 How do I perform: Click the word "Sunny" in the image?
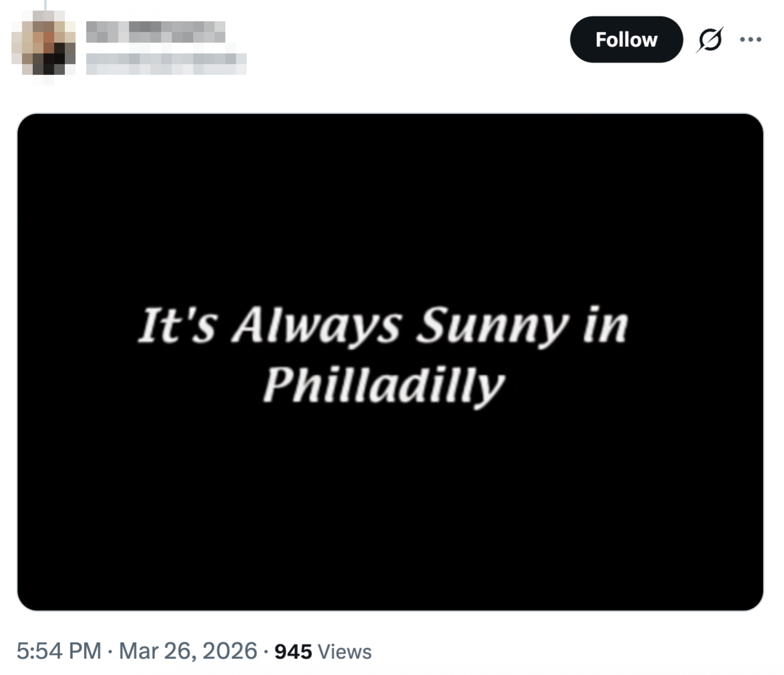492,326
